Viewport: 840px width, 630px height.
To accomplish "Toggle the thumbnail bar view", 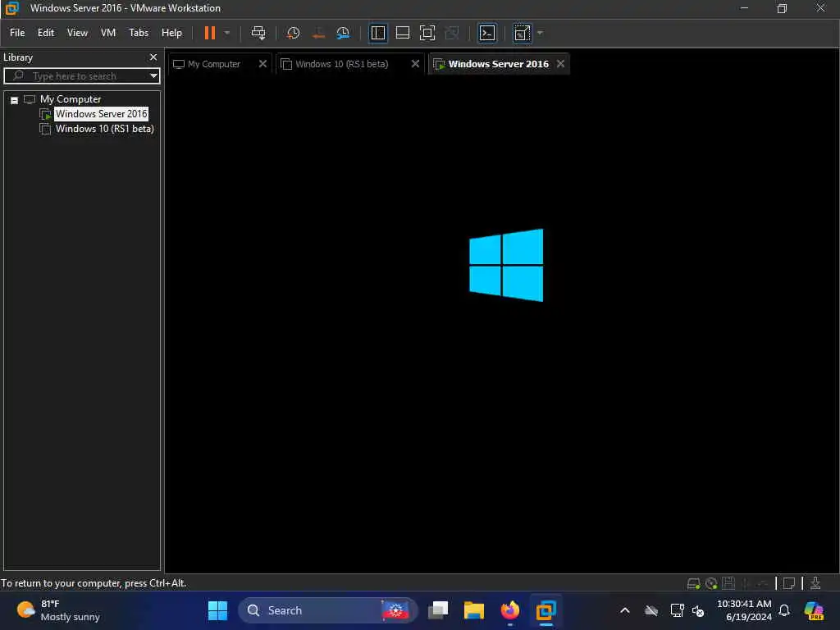I will 402,33.
